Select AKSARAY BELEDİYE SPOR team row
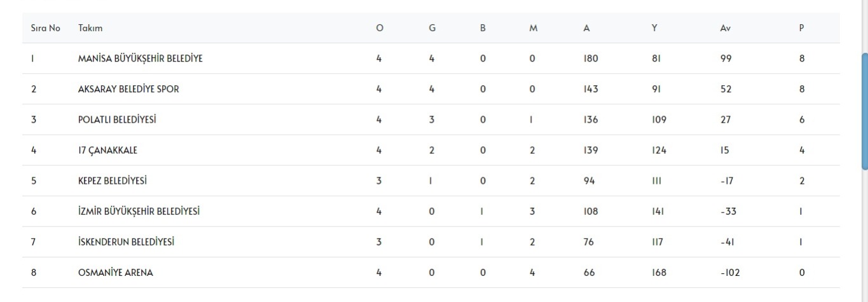Viewport: 868px width, 302px height. click(x=128, y=89)
